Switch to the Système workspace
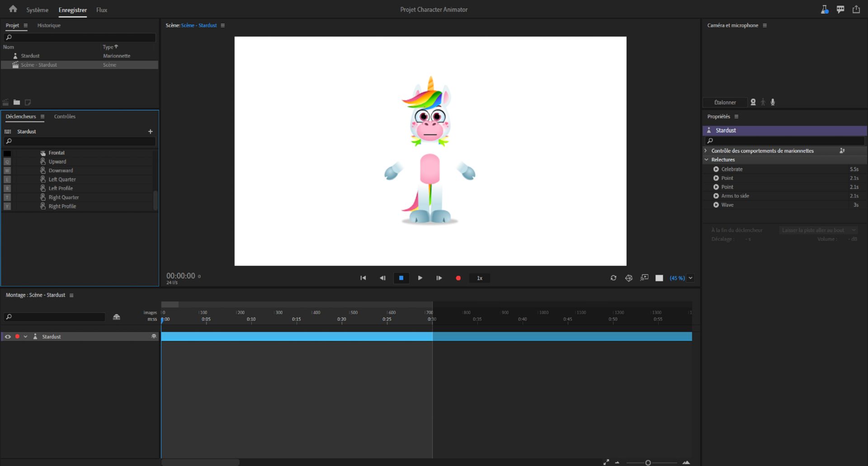This screenshot has width=868, height=466. (37, 10)
